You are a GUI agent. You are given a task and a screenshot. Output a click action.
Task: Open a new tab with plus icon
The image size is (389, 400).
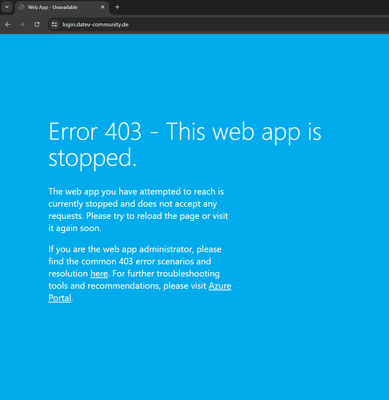pyautogui.click(x=117, y=7)
